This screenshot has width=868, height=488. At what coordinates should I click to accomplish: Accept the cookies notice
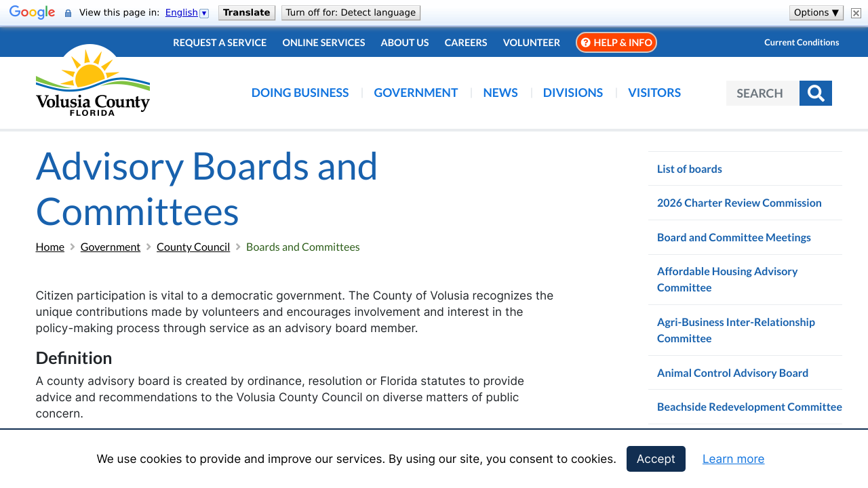pos(655,459)
